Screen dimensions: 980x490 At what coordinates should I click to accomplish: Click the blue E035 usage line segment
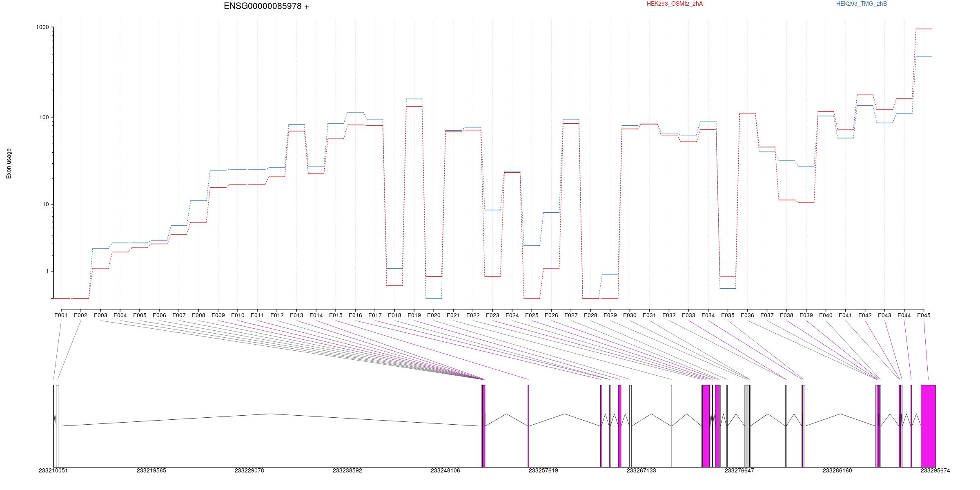point(728,289)
